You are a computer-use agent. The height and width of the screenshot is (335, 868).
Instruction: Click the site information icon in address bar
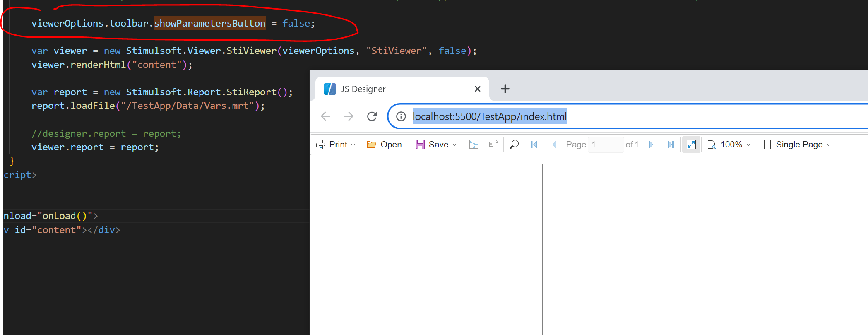[401, 116]
